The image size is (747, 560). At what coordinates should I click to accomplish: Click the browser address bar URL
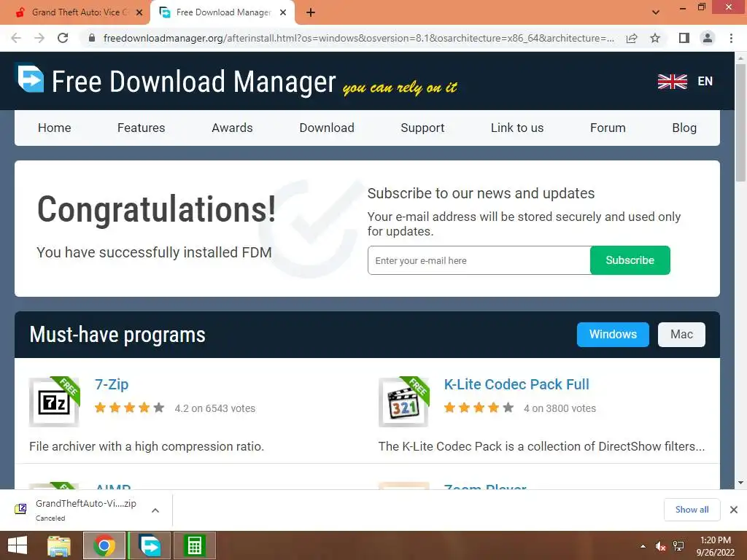click(x=358, y=38)
